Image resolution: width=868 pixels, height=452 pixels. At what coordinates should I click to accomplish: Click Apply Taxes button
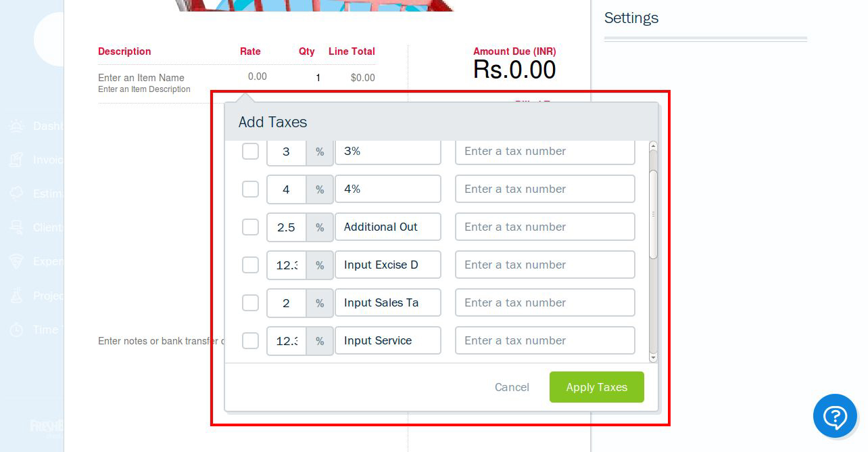[x=597, y=387]
